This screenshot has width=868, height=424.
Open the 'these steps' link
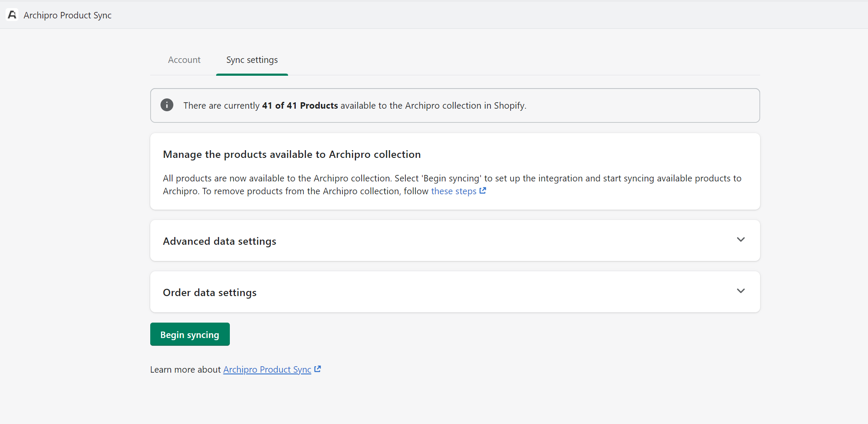[454, 191]
